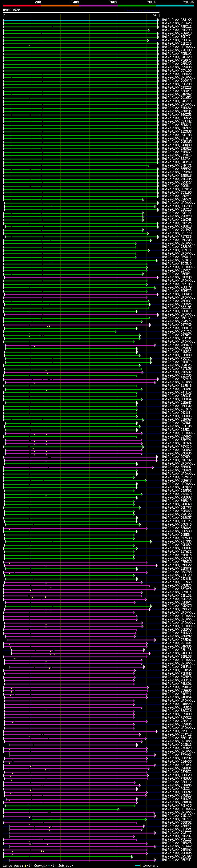Select the UniRef100_B6QZ53 entry

click(x=176, y=115)
